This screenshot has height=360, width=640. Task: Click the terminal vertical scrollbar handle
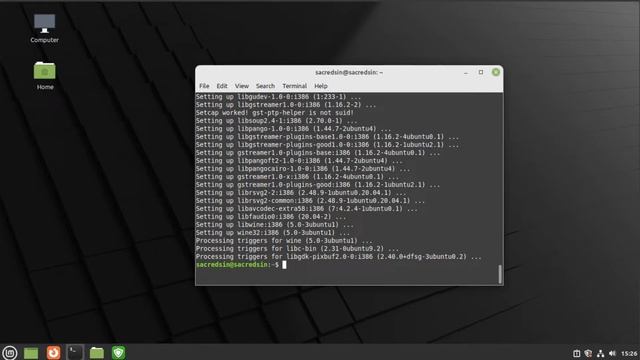[x=500, y=274]
